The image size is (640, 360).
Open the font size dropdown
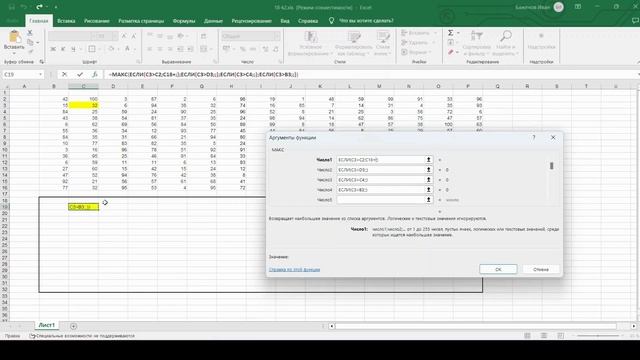click(115, 36)
